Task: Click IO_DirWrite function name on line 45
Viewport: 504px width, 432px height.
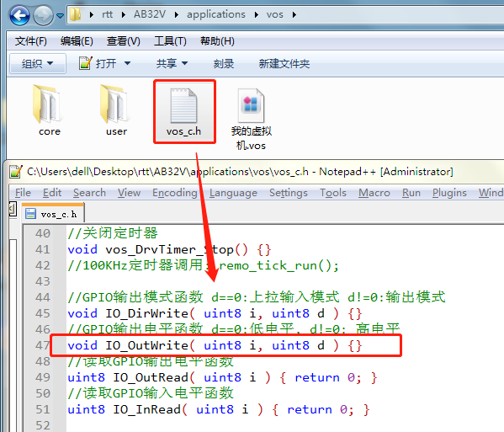Action: pos(147,313)
